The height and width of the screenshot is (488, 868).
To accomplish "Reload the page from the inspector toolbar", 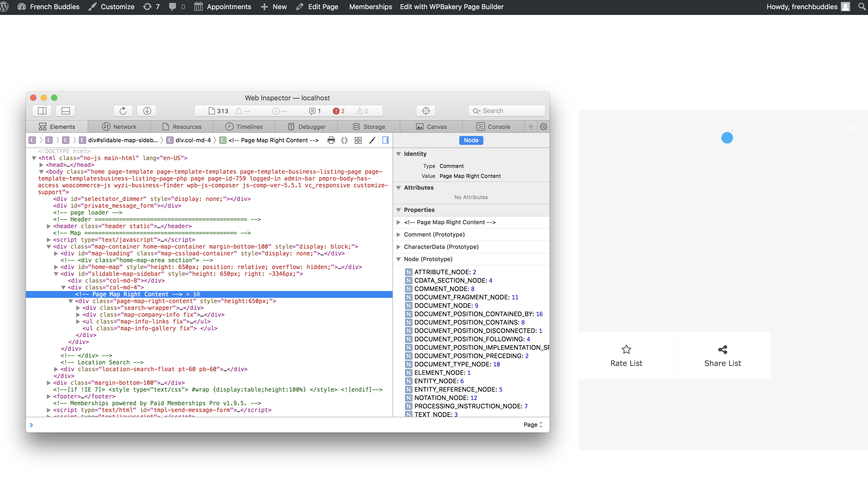I will pos(123,111).
